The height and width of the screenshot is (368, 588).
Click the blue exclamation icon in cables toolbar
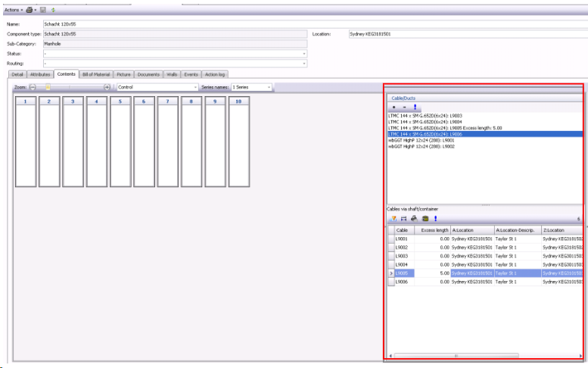[435, 218]
